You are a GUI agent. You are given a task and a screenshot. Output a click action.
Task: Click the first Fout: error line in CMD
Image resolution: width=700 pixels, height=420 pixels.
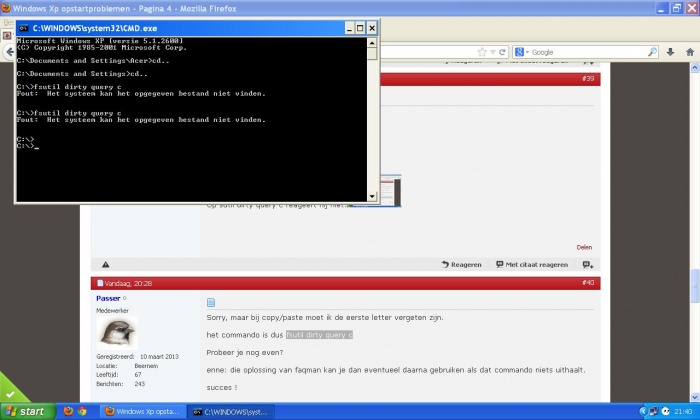[141, 94]
